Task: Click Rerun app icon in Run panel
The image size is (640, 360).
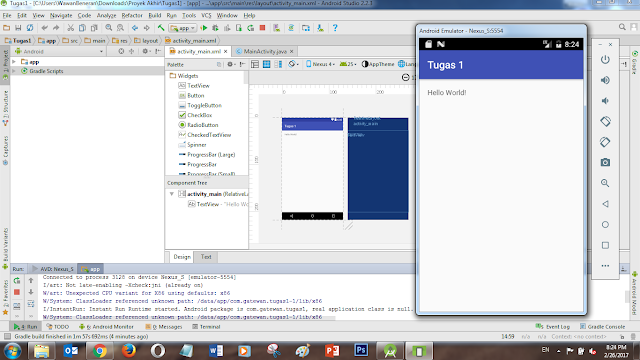Action: 17,281
